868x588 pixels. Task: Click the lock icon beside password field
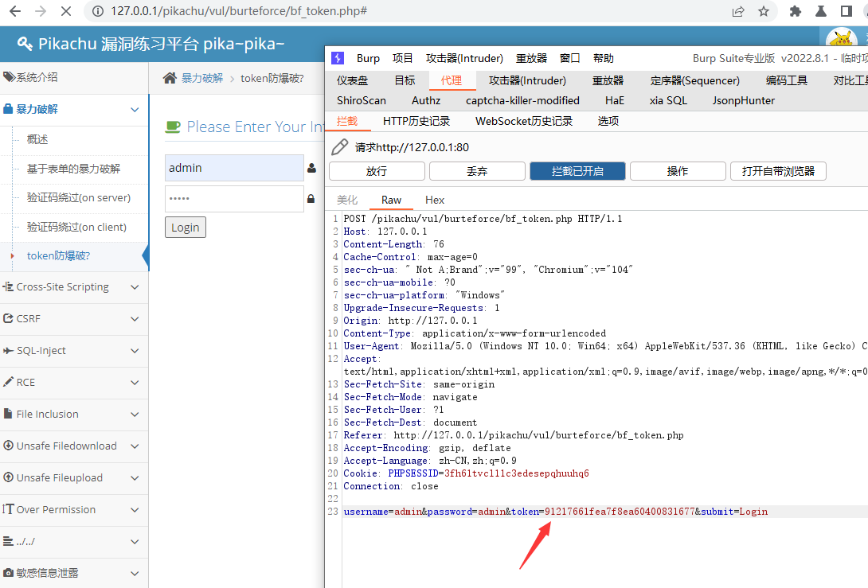tap(311, 199)
